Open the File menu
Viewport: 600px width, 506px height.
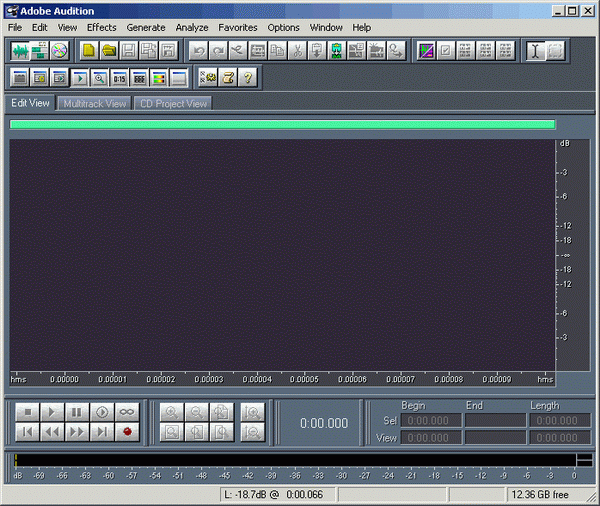[x=15, y=28]
